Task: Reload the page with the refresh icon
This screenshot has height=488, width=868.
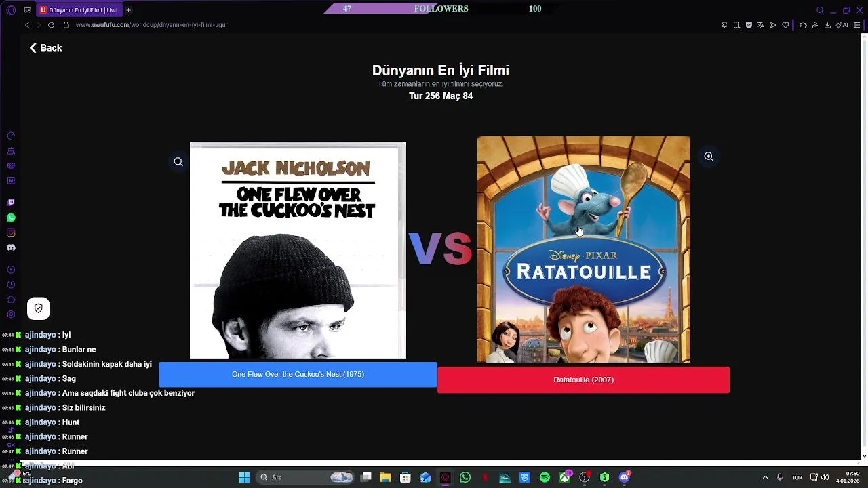Action: point(51,25)
